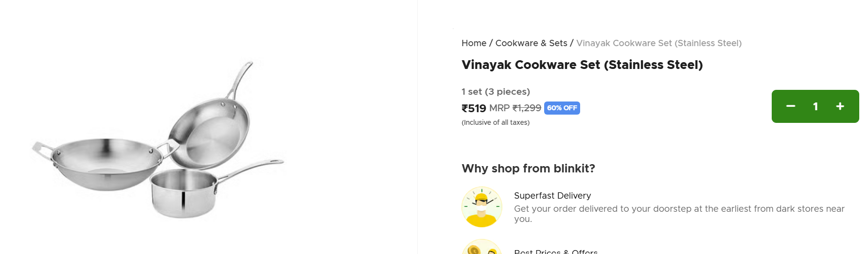
Task: Click the 60% OFF discount badge
Action: [562, 108]
